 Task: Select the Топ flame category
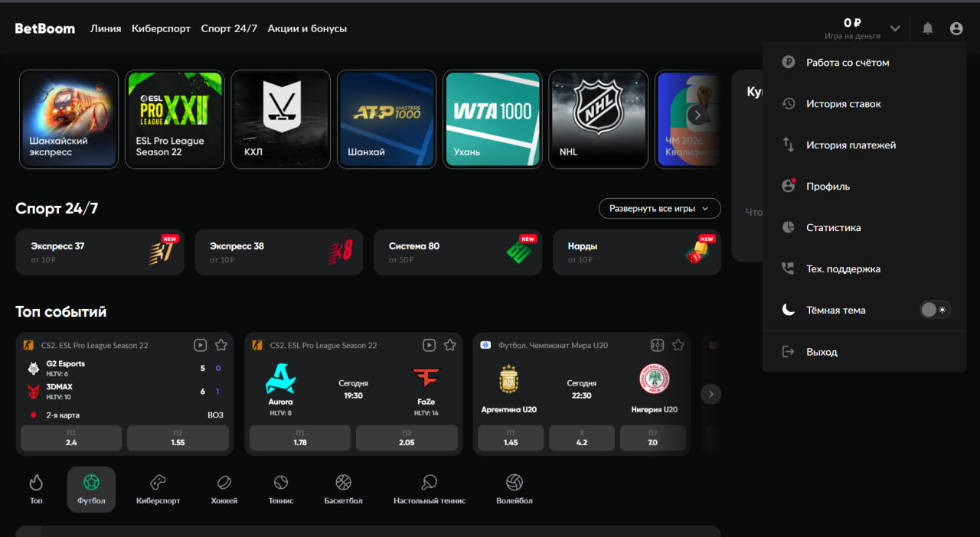pos(36,490)
